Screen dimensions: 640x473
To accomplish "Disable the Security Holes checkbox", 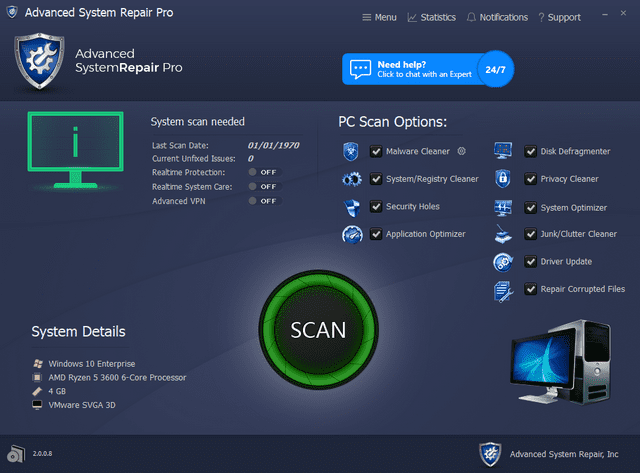I will 376,207.
